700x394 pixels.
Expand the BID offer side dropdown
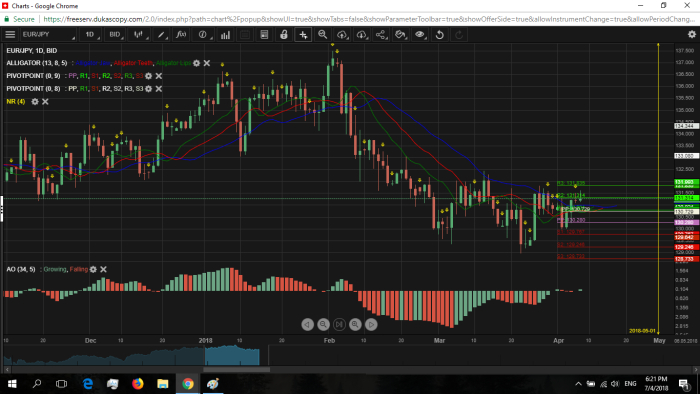(116, 34)
